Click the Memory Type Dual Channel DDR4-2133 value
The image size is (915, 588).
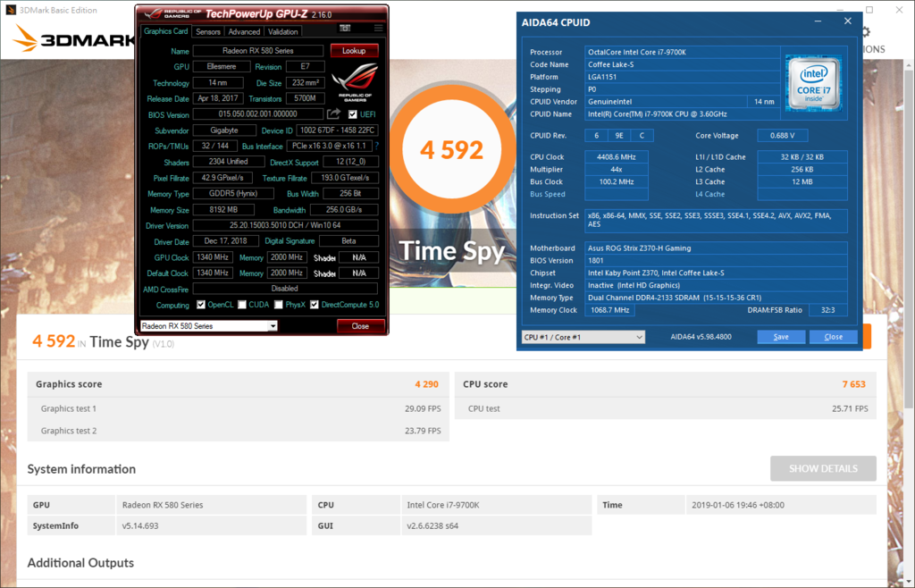[x=716, y=298]
